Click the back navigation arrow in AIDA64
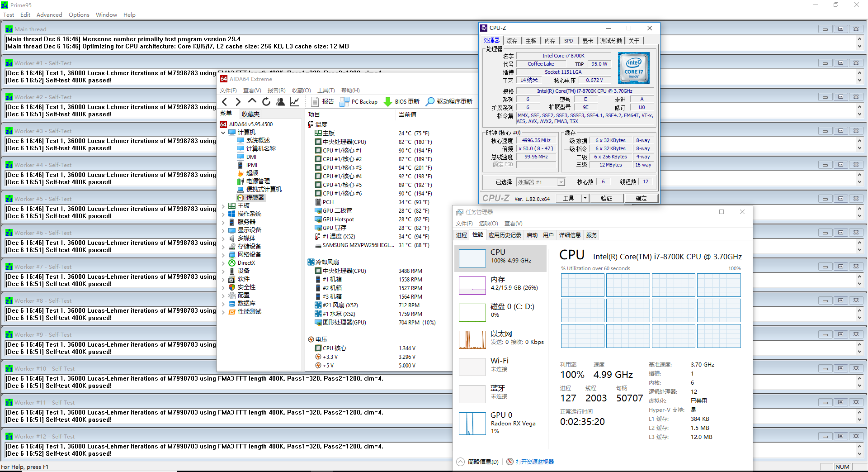 (x=225, y=101)
